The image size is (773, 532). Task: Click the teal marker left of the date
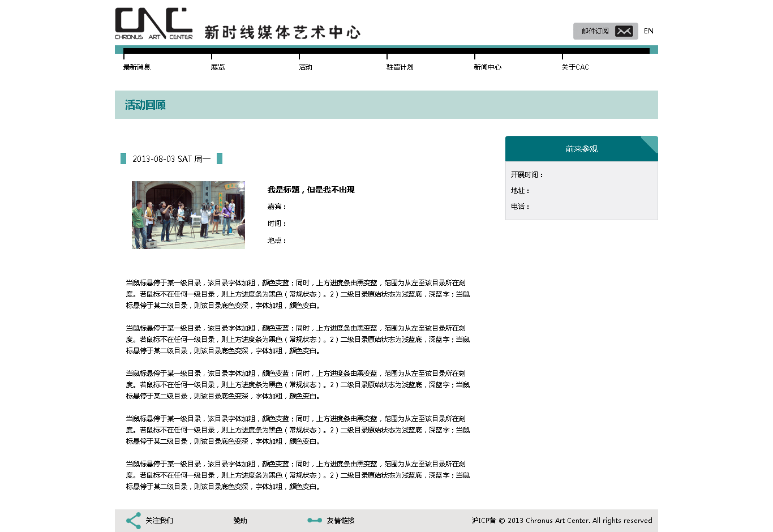(123, 158)
